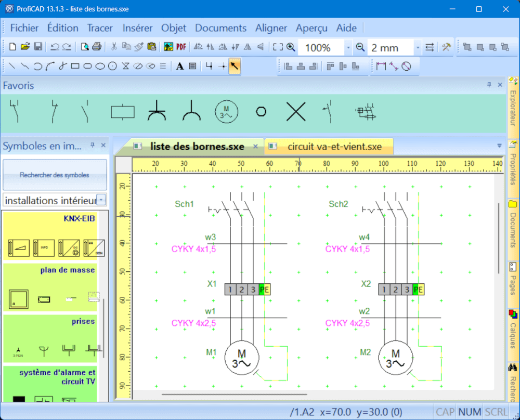Expand the installations intérieures category dropdown
The height and width of the screenshot is (420, 520).
[102, 200]
